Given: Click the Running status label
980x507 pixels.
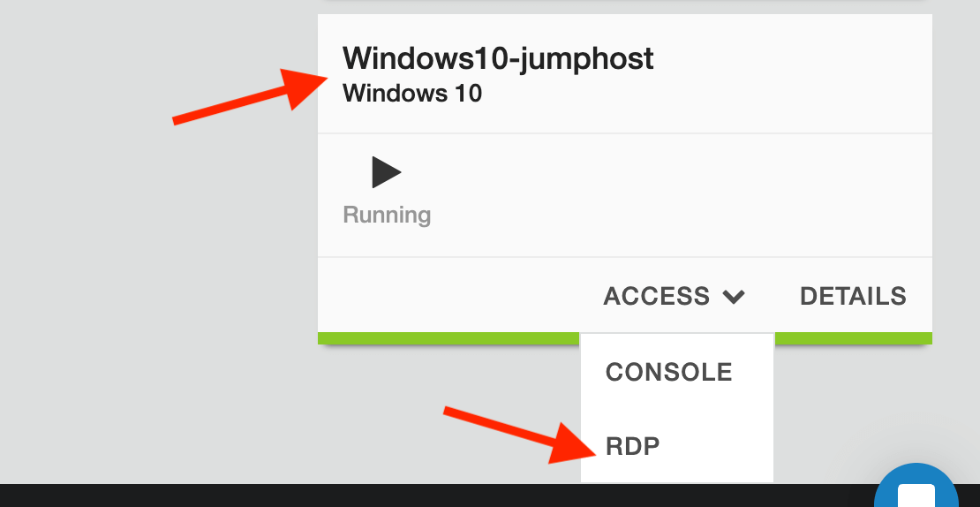Looking at the screenshot, I should pyautogui.click(x=387, y=215).
